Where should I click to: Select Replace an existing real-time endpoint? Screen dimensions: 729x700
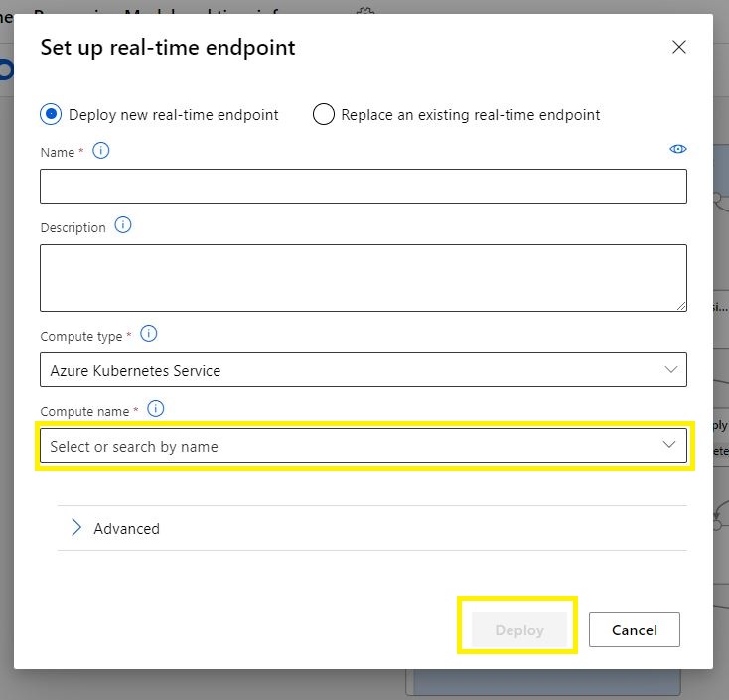coord(323,114)
